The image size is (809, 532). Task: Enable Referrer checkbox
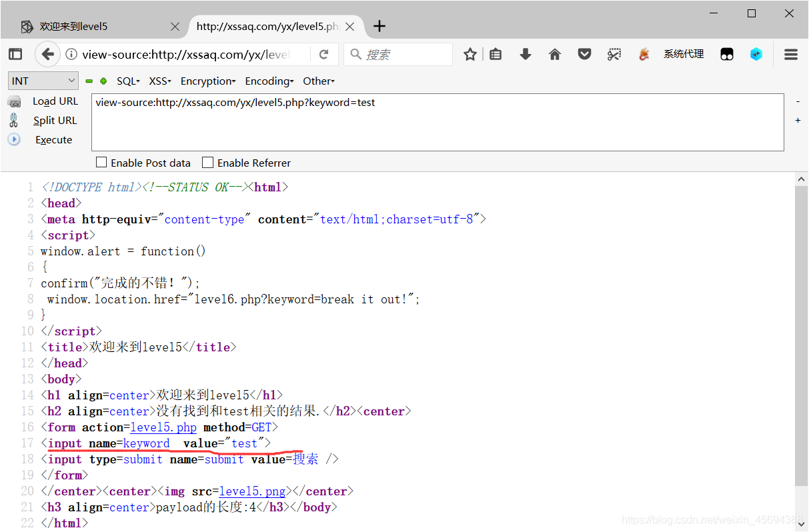coord(207,162)
